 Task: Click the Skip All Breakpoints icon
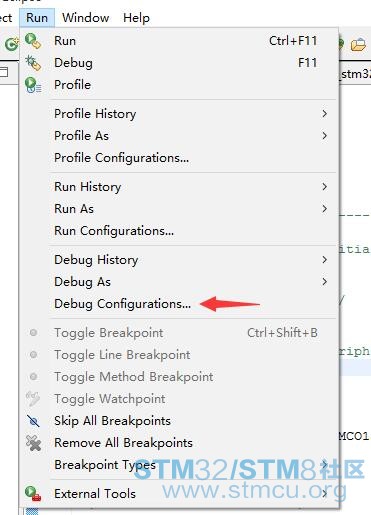[33, 421]
